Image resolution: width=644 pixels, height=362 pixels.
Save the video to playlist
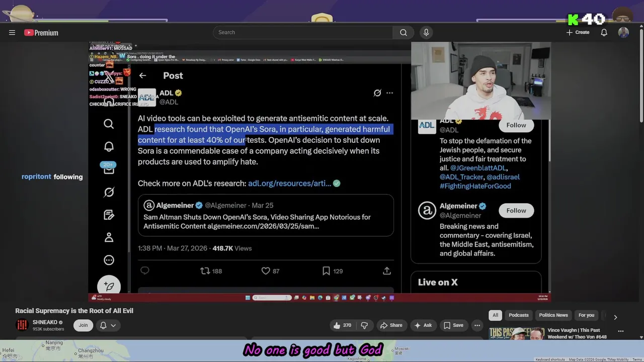click(453, 325)
